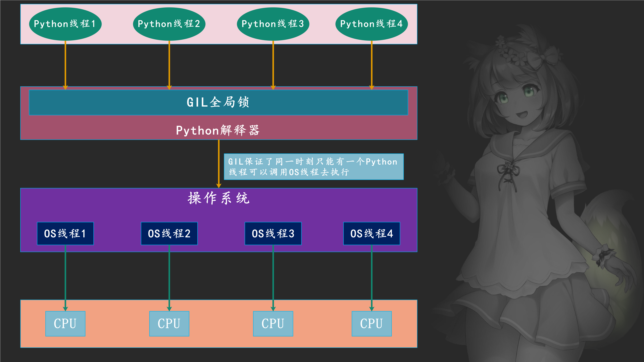Select the CPU box under OS线程4
Image resolution: width=644 pixels, height=362 pixels.
point(372,324)
